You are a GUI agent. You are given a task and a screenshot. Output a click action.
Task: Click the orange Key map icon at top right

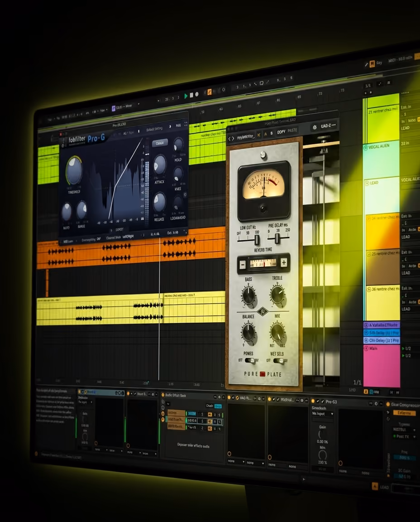(372, 63)
